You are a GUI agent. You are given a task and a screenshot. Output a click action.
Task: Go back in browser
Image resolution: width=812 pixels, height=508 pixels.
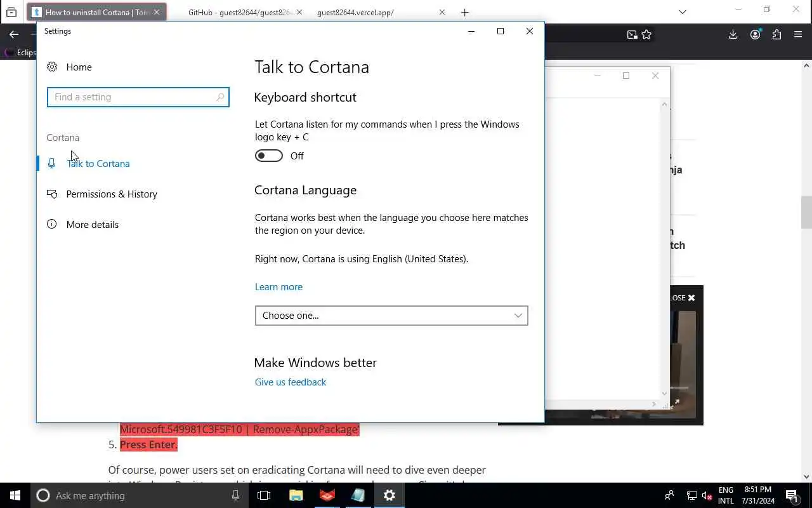pyautogui.click(x=14, y=35)
